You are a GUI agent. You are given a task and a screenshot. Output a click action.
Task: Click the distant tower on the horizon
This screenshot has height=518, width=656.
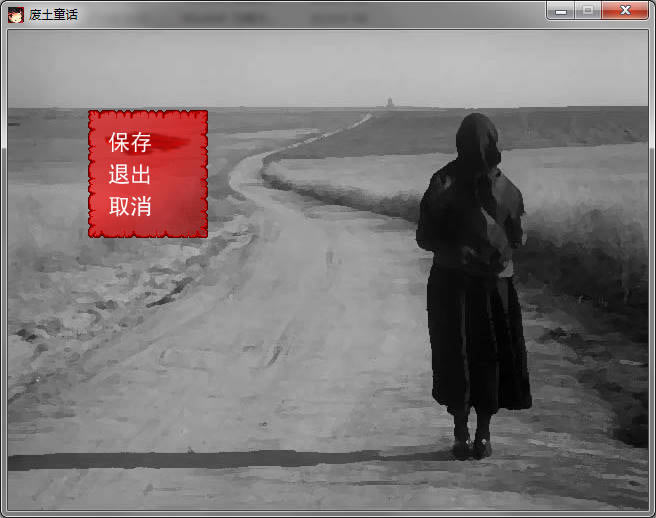click(x=390, y=102)
